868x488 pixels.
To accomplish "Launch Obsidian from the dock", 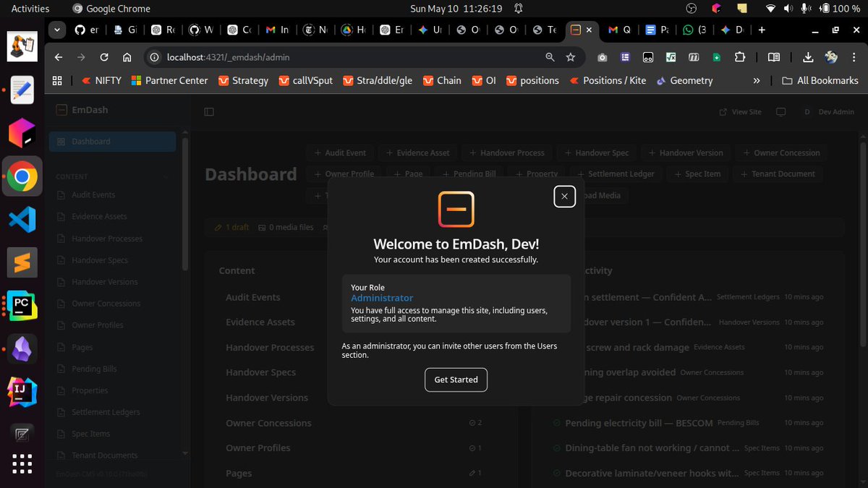I will click(22, 349).
